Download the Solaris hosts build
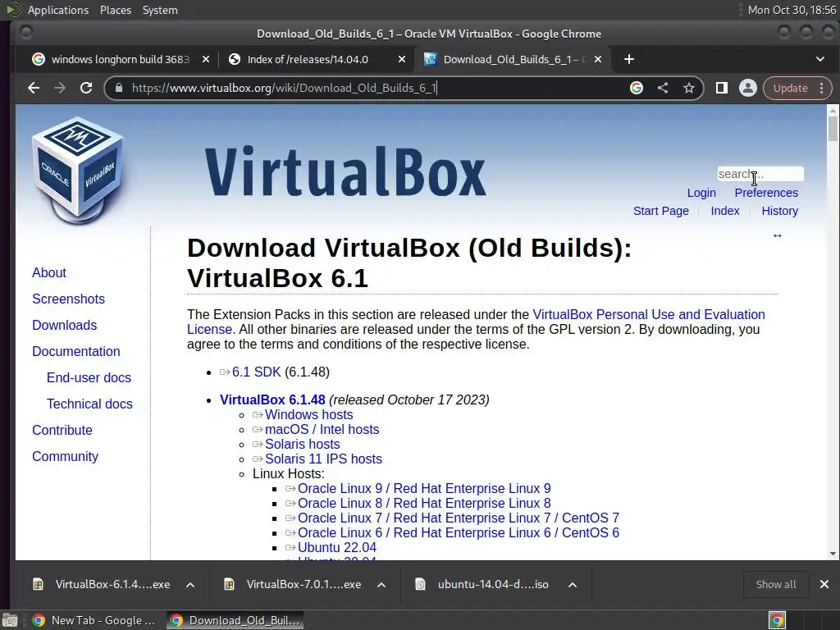 pyautogui.click(x=302, y=444)
